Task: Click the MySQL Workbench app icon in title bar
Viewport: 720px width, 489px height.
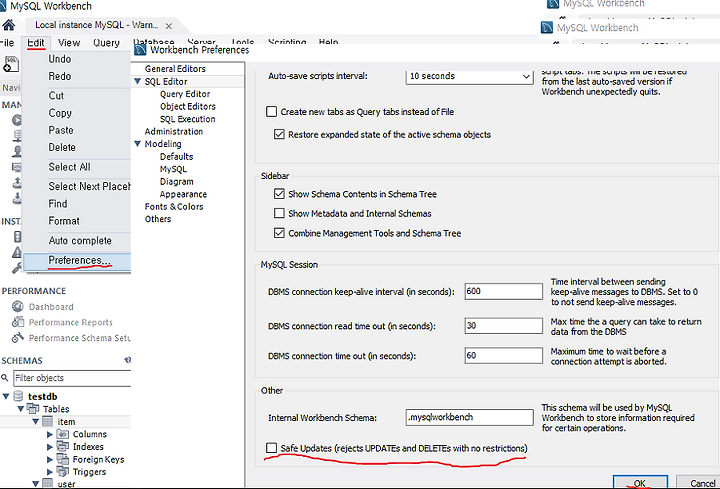Action: (3, 6)
